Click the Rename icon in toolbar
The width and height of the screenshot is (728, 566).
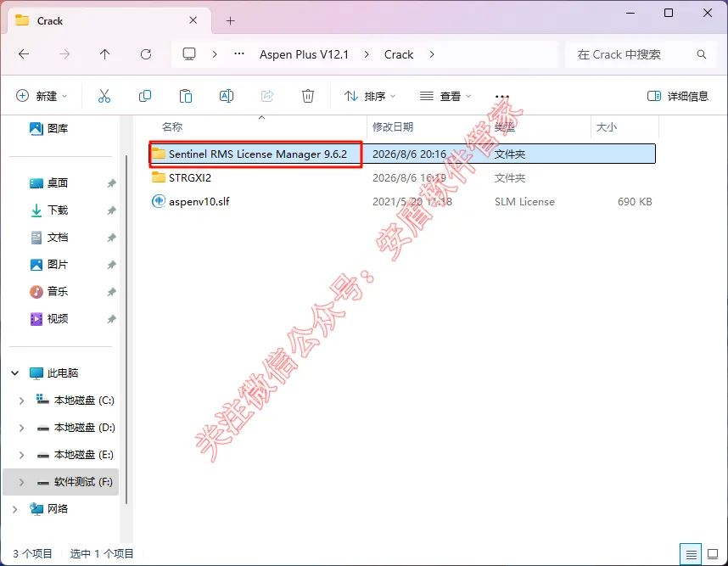point(226,96)
